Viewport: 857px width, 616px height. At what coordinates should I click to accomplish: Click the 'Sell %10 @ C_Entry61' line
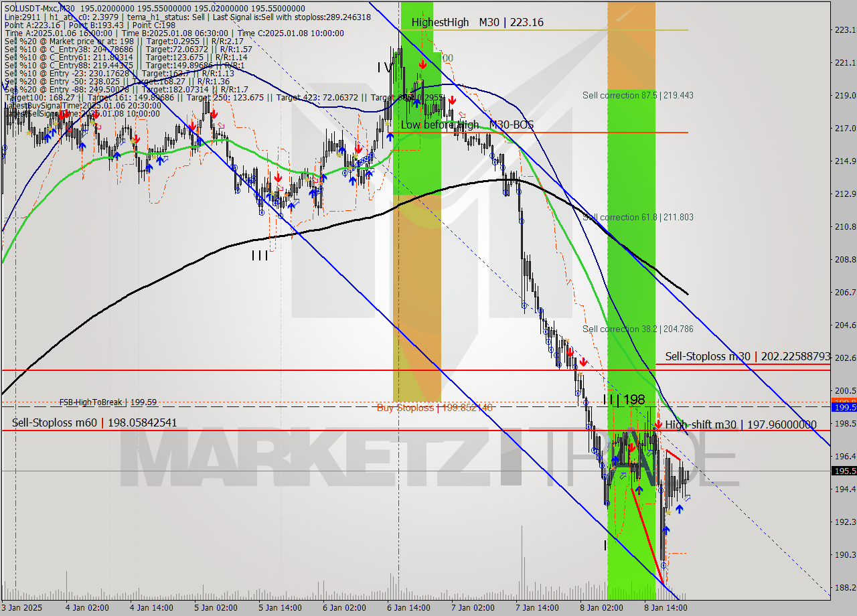[125, 58]
